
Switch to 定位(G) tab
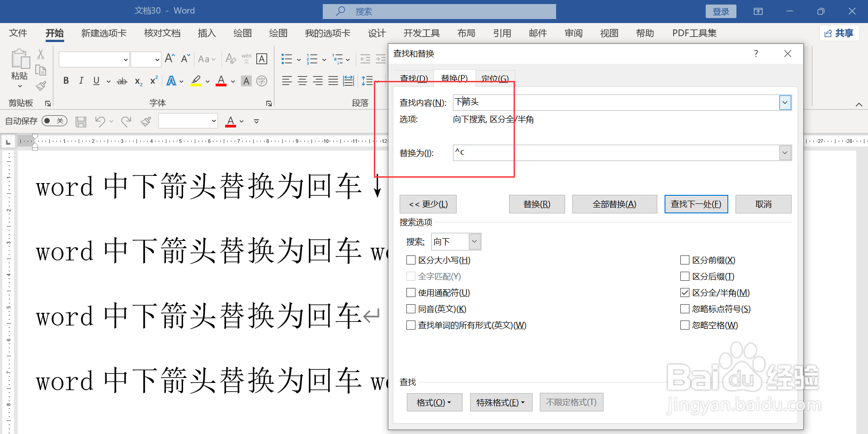pyautogui.click(x=495, y=78)
